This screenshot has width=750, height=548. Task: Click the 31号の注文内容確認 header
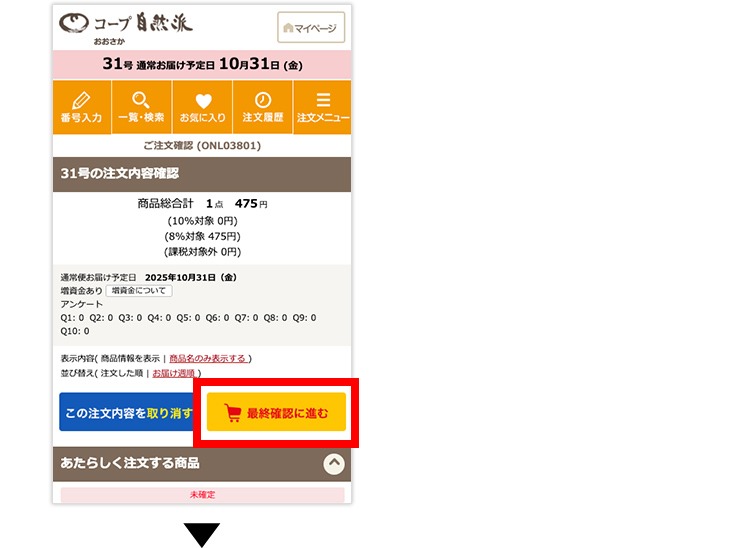pyautogui.click(x=202, y=174)
